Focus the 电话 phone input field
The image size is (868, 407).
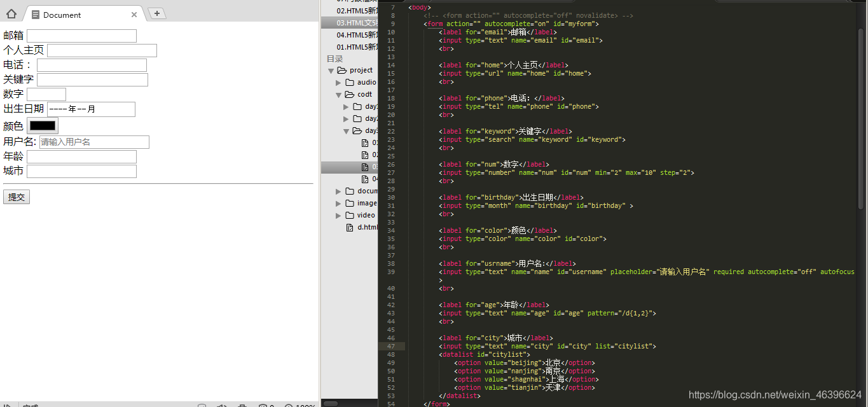tap(92, 65)
